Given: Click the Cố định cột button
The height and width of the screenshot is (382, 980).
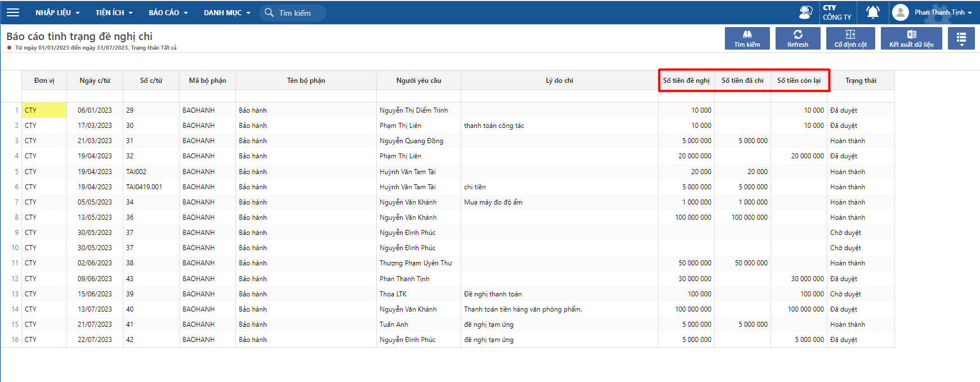Looking at the screenshot, I should [850, 38].
